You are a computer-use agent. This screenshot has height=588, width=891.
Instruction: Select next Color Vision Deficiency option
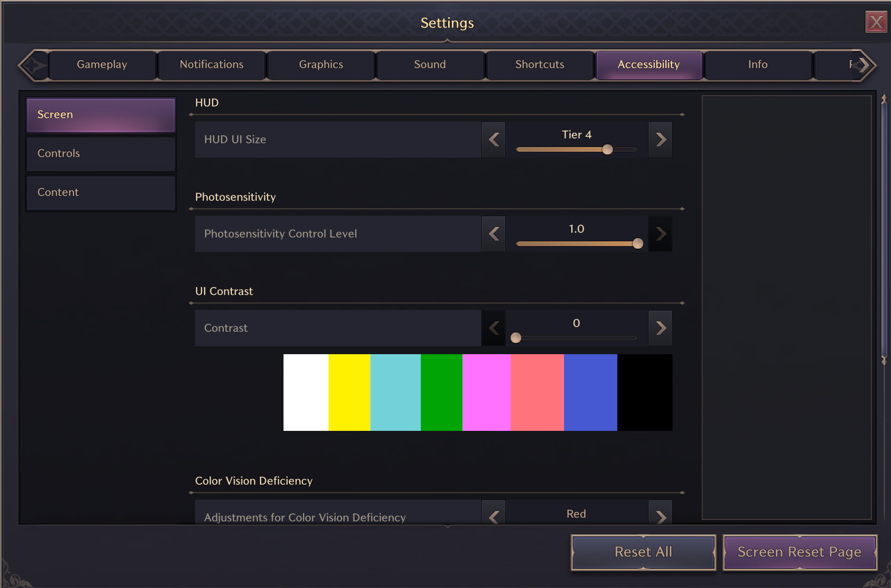pos(660,516)
